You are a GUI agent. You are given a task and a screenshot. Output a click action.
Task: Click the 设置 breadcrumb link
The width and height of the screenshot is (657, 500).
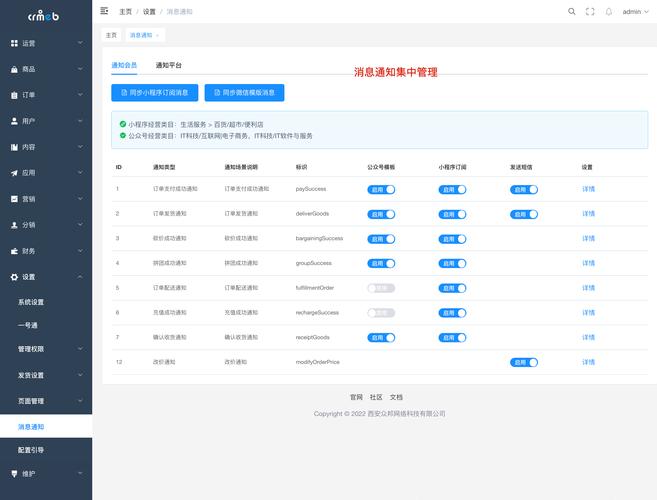tap(149, 12)
